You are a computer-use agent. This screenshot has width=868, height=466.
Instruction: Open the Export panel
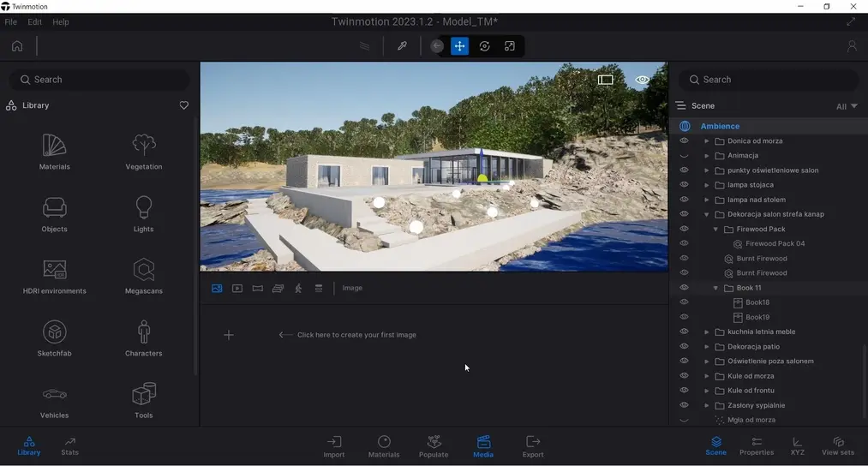tap(533, 445)
